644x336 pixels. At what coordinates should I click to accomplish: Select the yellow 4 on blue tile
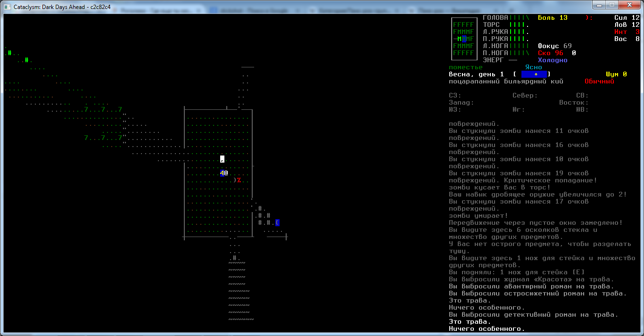coord(222,173)
